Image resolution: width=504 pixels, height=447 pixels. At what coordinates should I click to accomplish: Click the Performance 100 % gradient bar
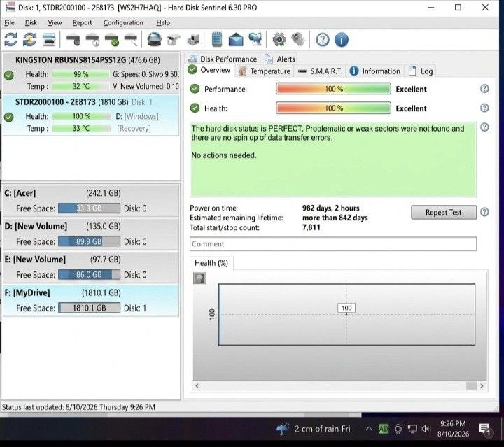click(x=333, y=89)
